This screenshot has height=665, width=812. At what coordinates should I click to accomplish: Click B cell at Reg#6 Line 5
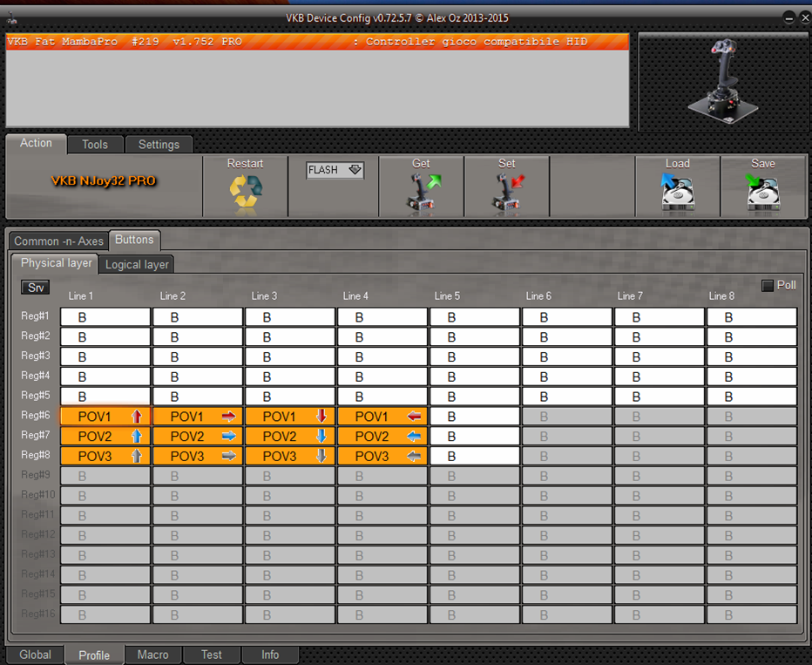click(474, 417)
